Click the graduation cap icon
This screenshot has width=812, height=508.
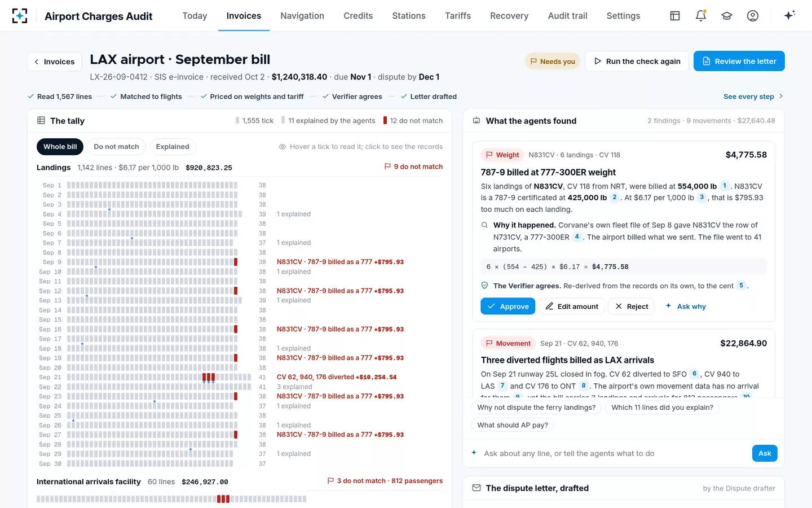pyautogui.click(x=727, y=16)
